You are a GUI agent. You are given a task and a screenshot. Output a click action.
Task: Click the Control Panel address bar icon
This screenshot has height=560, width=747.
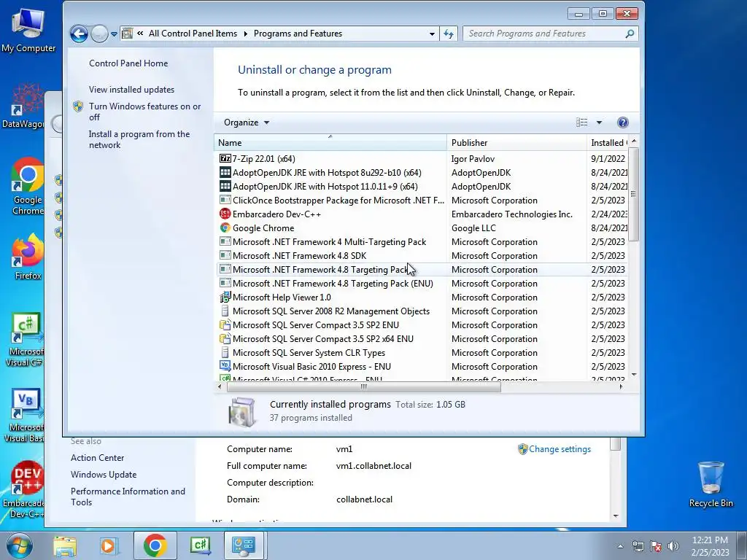(x=127, y=34)
